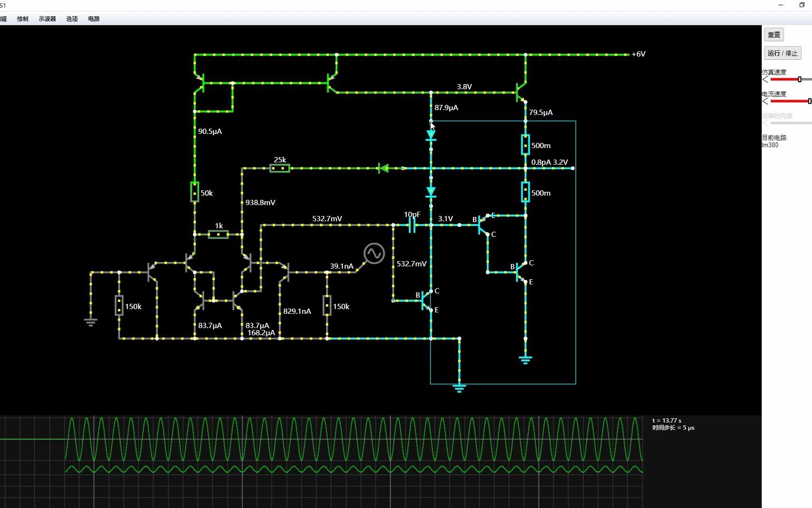Select the lower cyan diode above 3.1V

(431, 192)
